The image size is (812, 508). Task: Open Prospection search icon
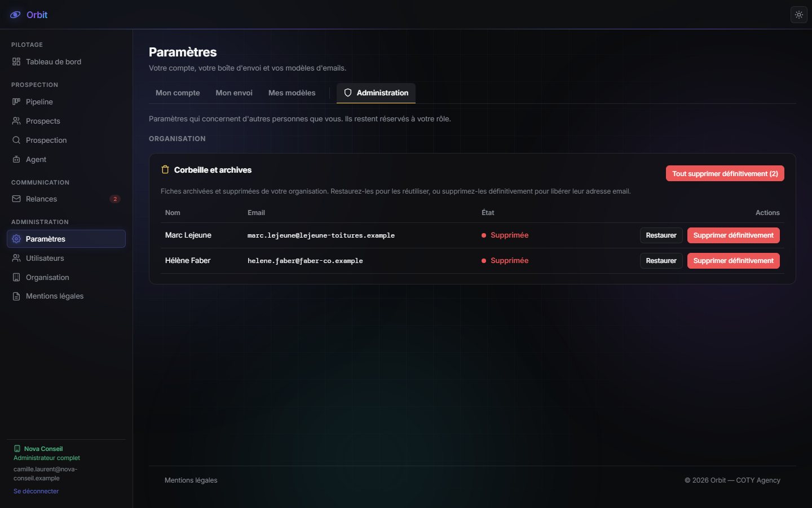pos(16,140)
